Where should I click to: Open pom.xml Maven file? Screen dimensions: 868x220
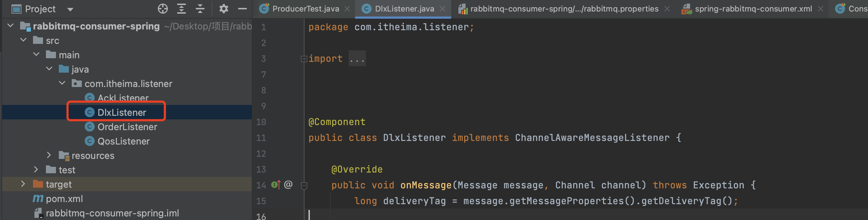tap(64, 199)
